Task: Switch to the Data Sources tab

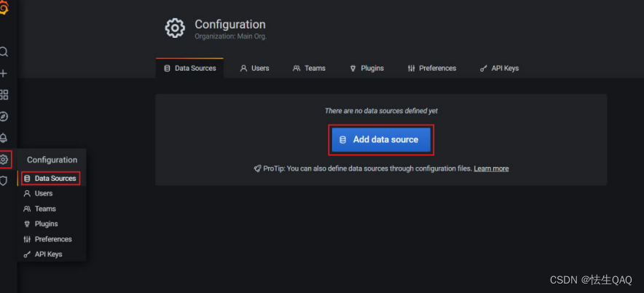Action: pyautogui.click(x=189, y=69)
